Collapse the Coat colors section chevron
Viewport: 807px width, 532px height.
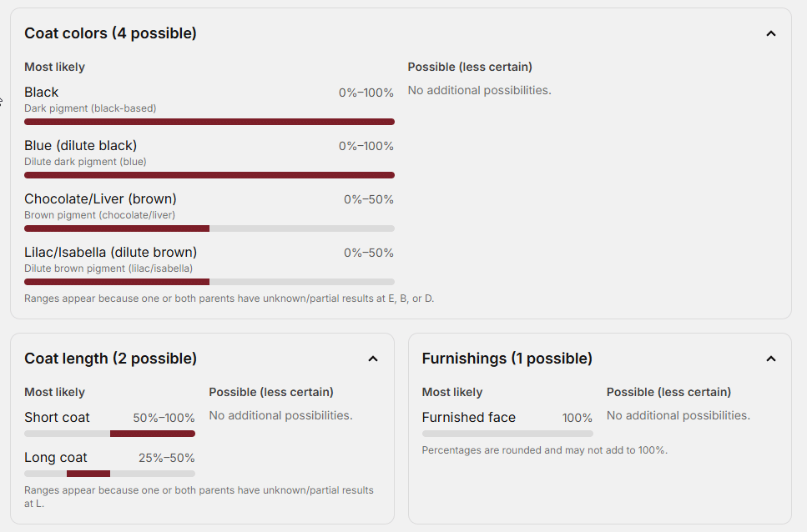[x=770, y=33]
